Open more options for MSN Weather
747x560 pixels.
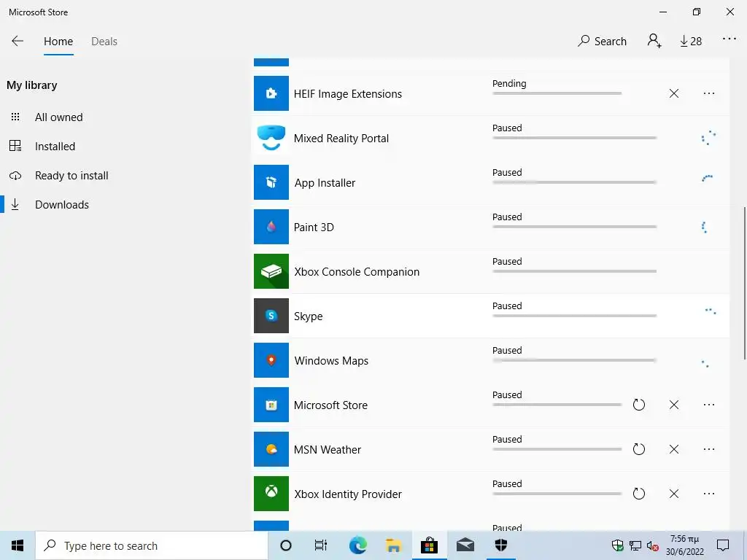[x=709, y=449]
